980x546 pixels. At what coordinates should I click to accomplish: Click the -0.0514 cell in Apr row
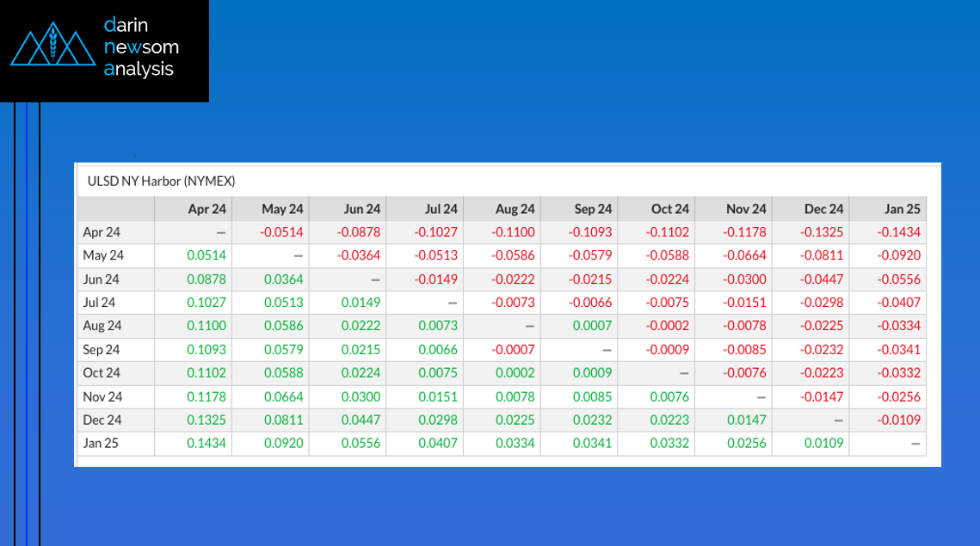tap(281, 232)
